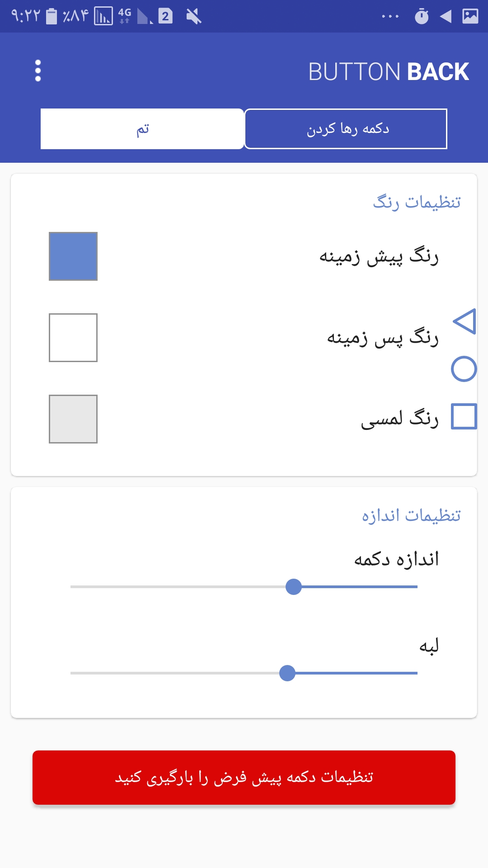
Task: Open the white background color swatch
Action: [x=73, y=338]
